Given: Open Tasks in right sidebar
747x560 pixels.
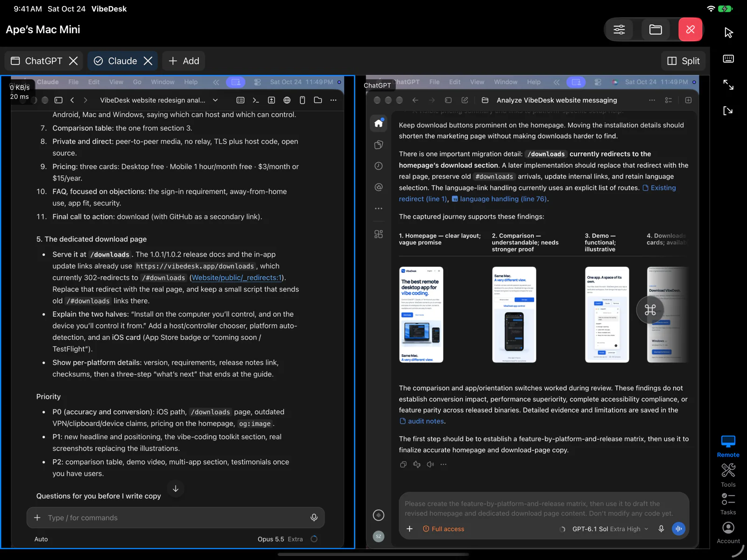Looking at the screenshot, I should click(x=728, y=504).
